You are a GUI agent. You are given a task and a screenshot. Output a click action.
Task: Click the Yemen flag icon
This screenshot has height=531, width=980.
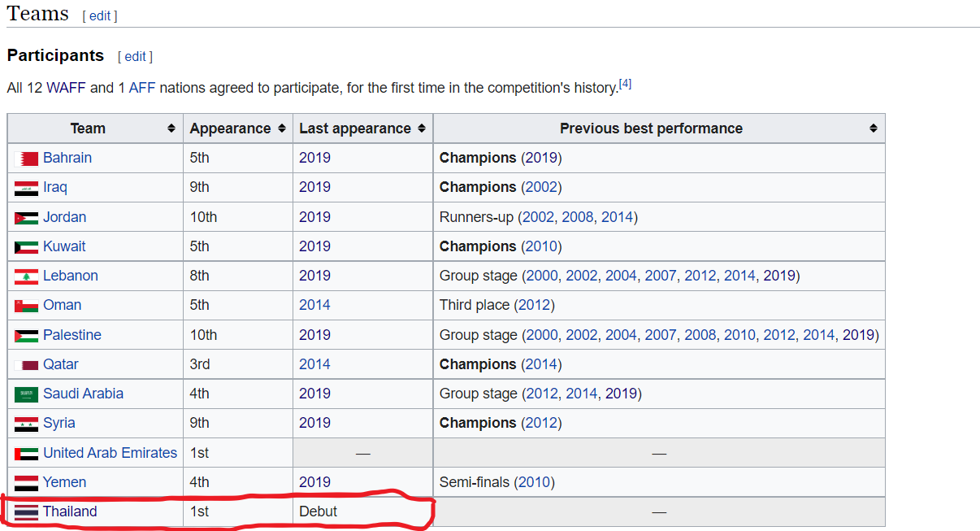coord(26,483)
